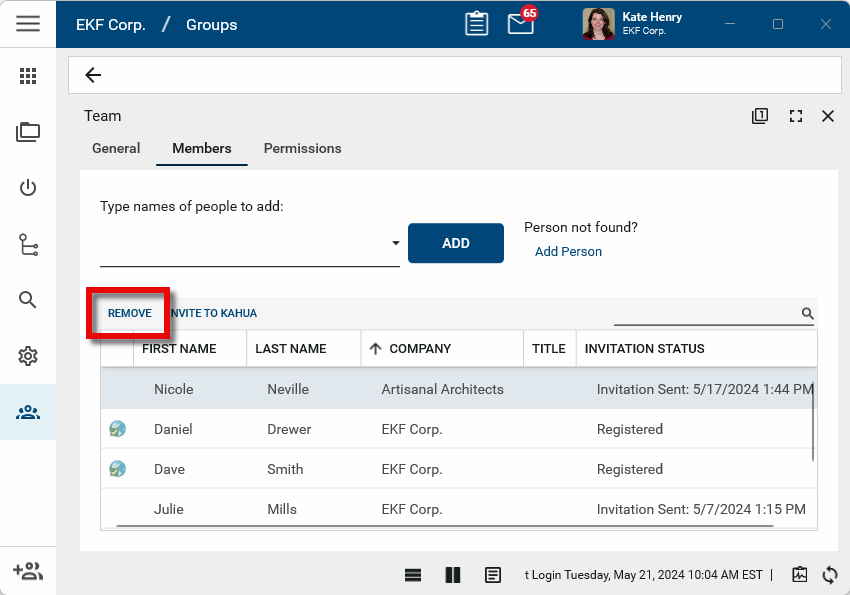Click the Add Person link

coord(568,252)
